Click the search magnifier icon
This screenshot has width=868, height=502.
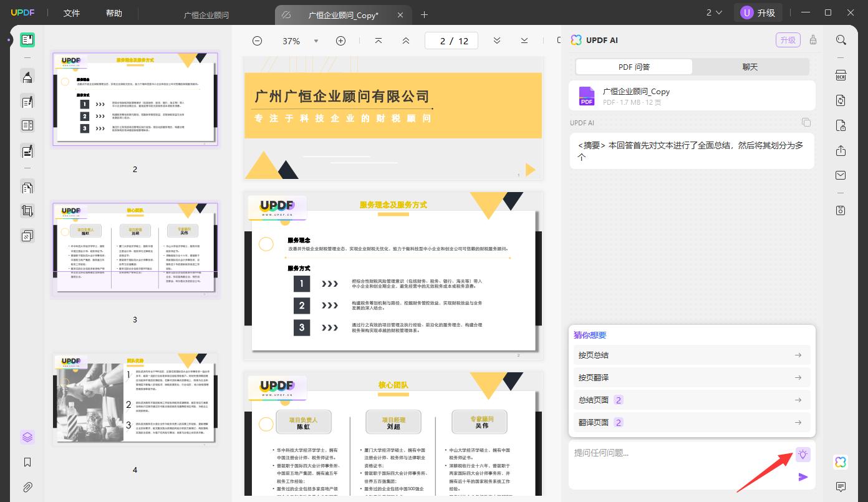point(841,40)
